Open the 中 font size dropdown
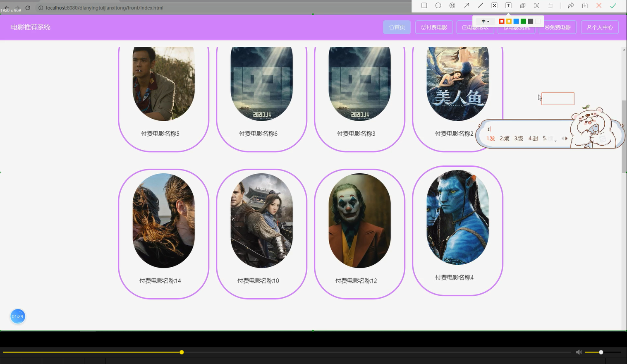 (486, 21)
